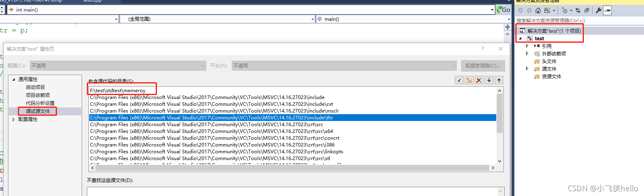Screen dimensions: 644x196
Task: Open the pending changes filter dropdown arrow
Action: 571,11
